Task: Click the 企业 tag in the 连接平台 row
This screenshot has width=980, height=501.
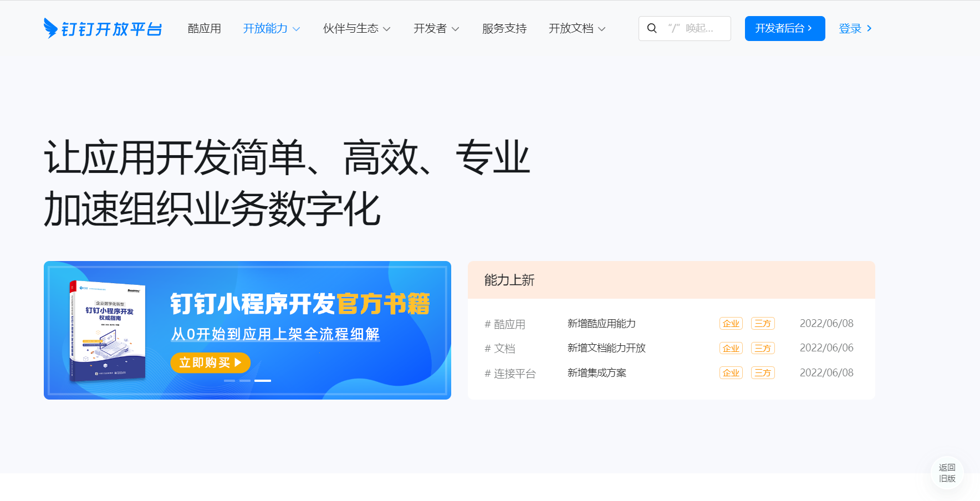Action: coord(731,373)
